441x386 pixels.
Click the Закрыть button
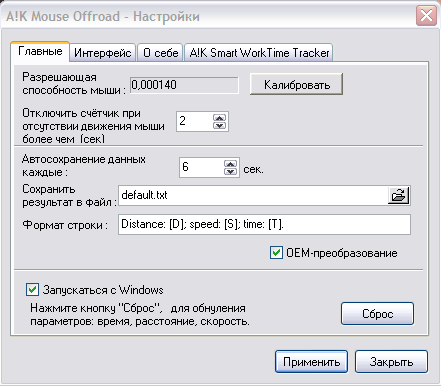(x=391, y=362)
